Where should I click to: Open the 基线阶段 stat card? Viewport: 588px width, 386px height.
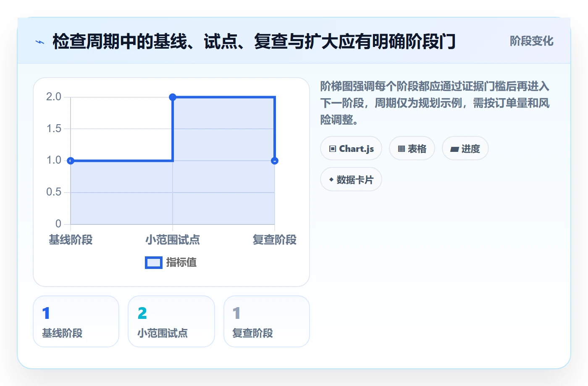point(76,321)
